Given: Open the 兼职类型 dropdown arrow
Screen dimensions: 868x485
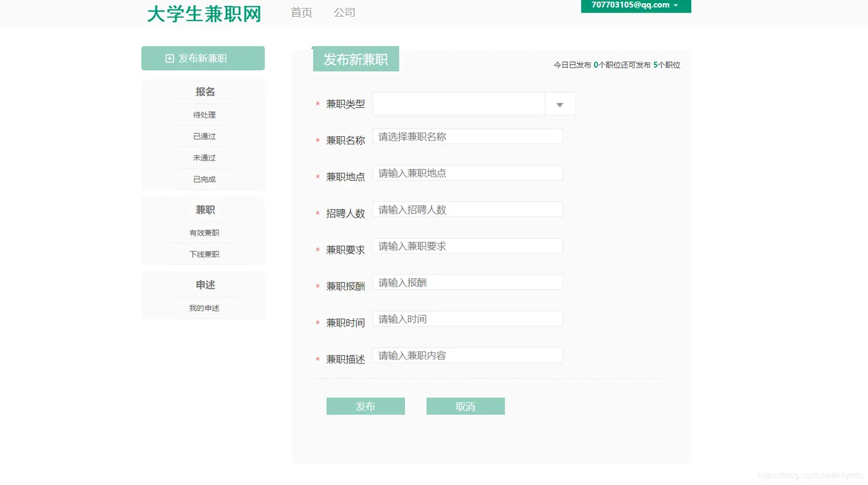Looking at the screenshot, I should click(560, 104).
